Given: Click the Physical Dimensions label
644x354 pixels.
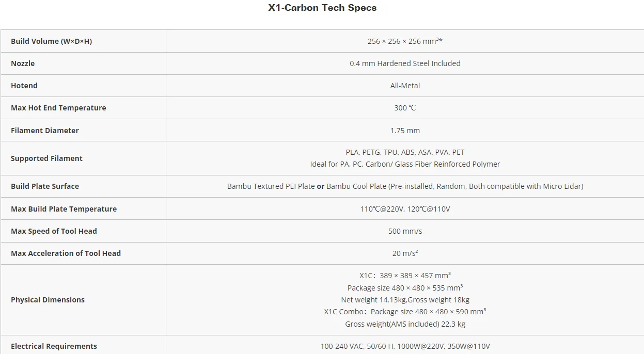Looking at the screenshot, I should (48, 300).
